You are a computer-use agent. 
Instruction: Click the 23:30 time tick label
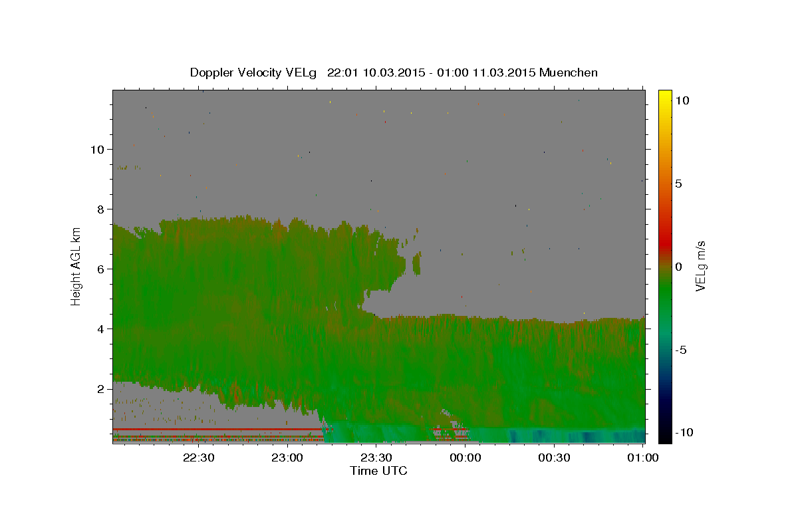click(376, 458)
